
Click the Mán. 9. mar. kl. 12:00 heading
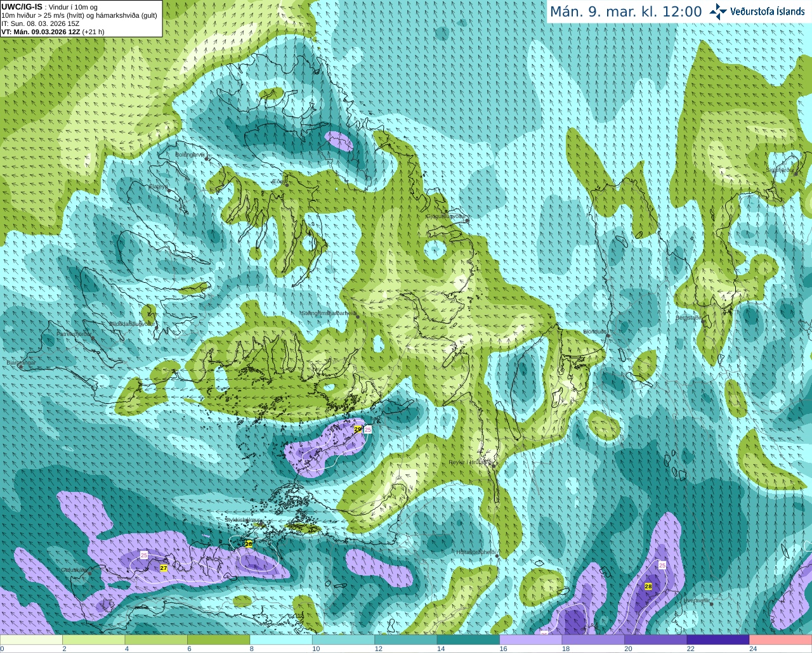point(625,12)
